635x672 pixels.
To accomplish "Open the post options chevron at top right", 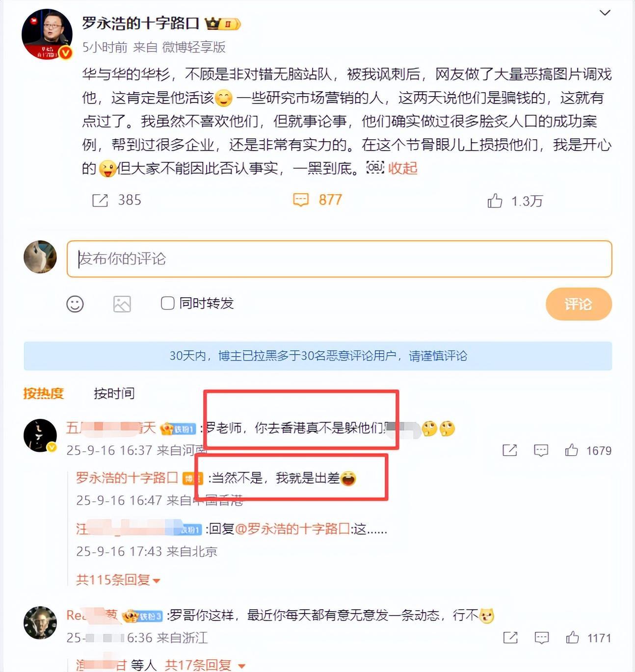I will click(605, 13).
